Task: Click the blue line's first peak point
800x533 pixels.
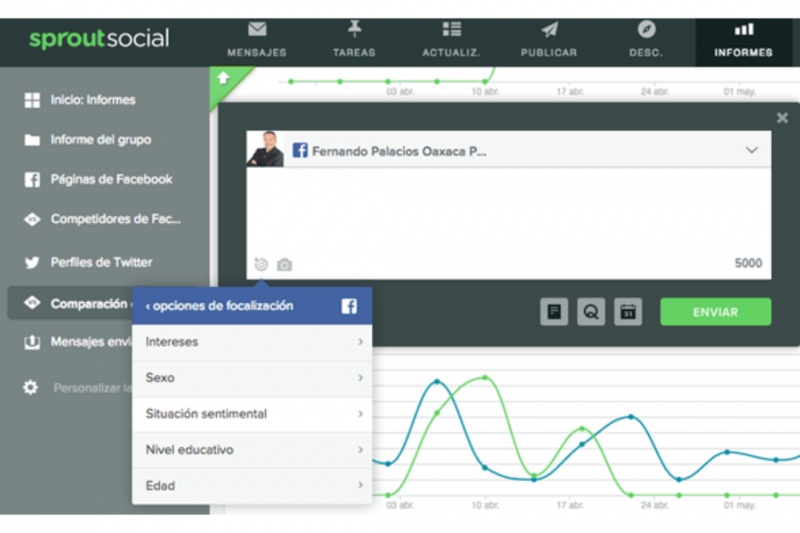Action: click(x=437, y=381)
